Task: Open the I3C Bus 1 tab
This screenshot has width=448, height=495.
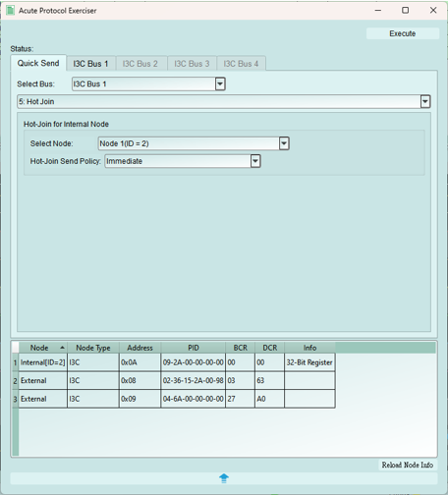Action: 90,64
